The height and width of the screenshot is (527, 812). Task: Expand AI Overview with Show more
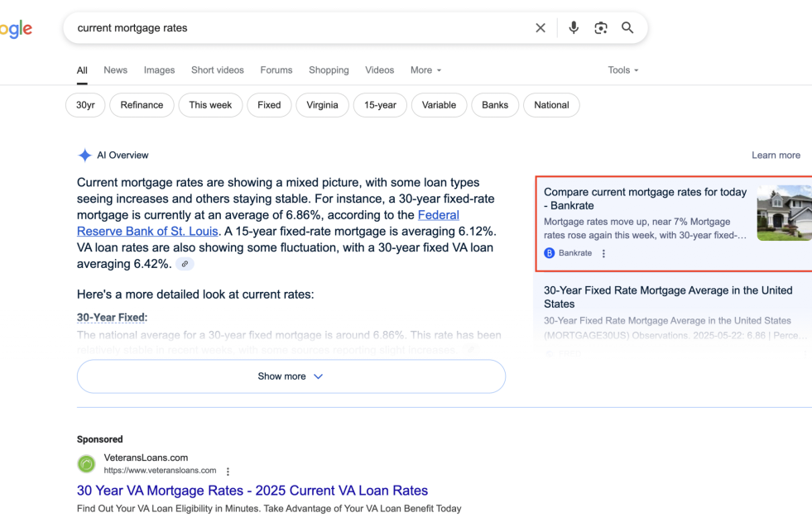(x=291, y=376)
